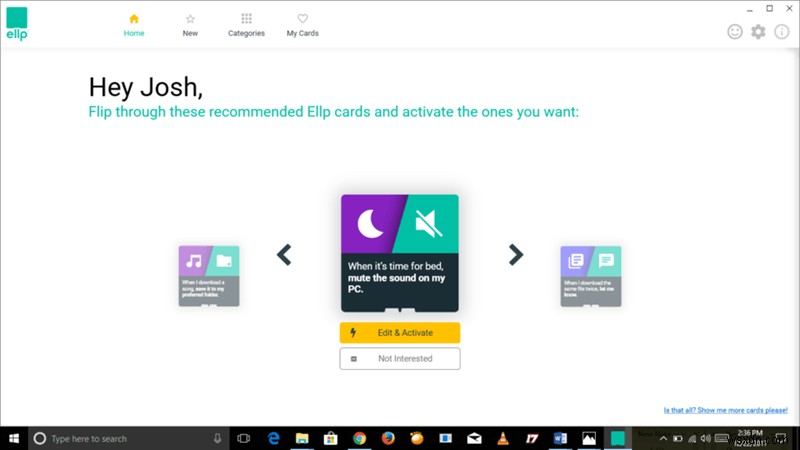Show hidden system tray icons
The width and height of the screenshot is (800, 450).
pos(663,438)
